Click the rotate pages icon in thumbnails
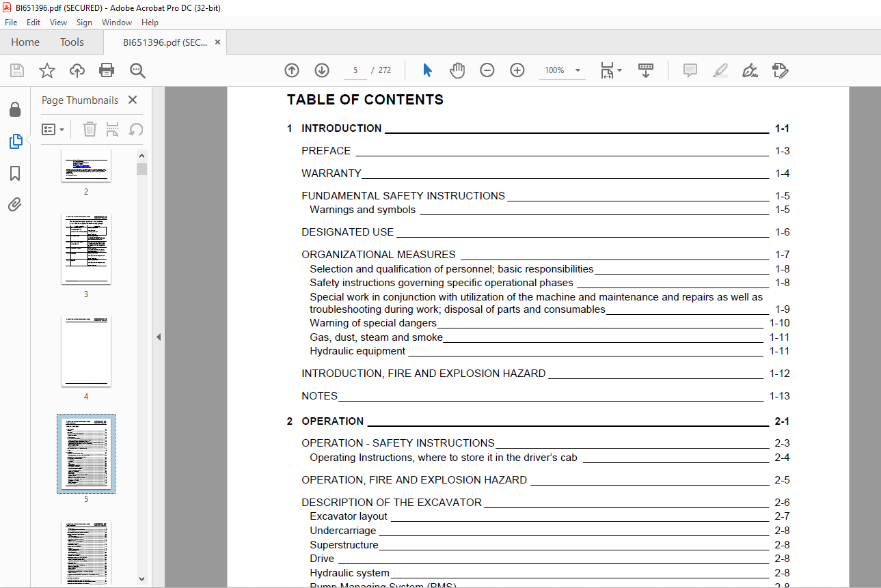881x588 pixels. click(136, 129)
